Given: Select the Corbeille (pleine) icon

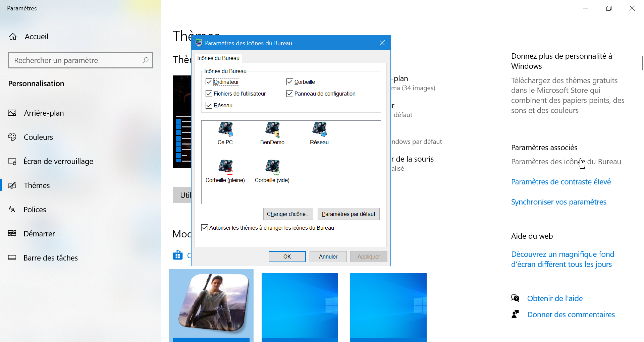Looking at the screenshot, I should pyautogui.click(x=225, y=168).
